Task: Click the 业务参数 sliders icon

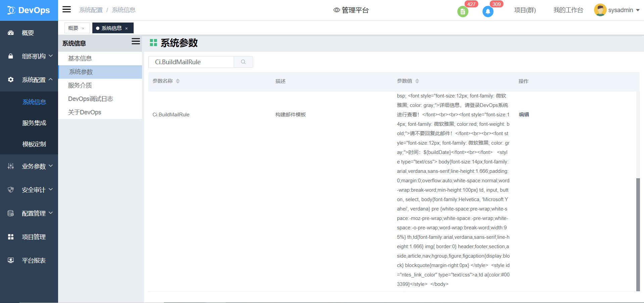Action: point(11,166)
